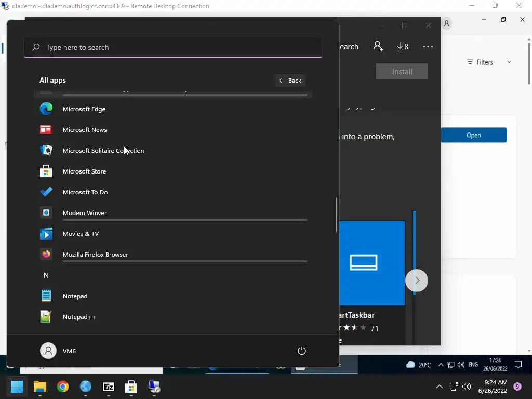Click the Windows Start button on taskbar
The width and height of the screenshot is (532, 399).
pos(17,387)
